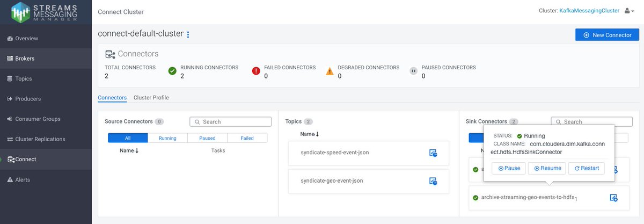
Task: Click the Restart button in the popup
Action: [587, 168]
